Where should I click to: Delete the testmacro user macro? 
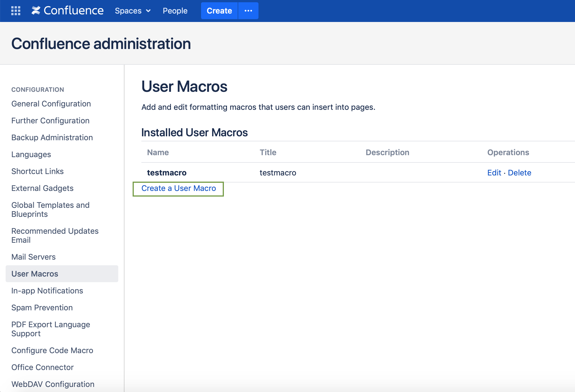[x=520, y=173]
